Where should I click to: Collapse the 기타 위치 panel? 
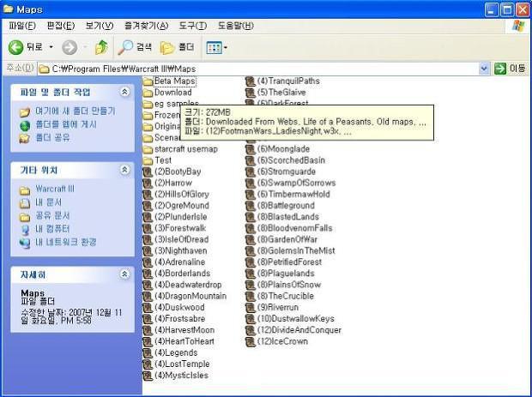124,170
